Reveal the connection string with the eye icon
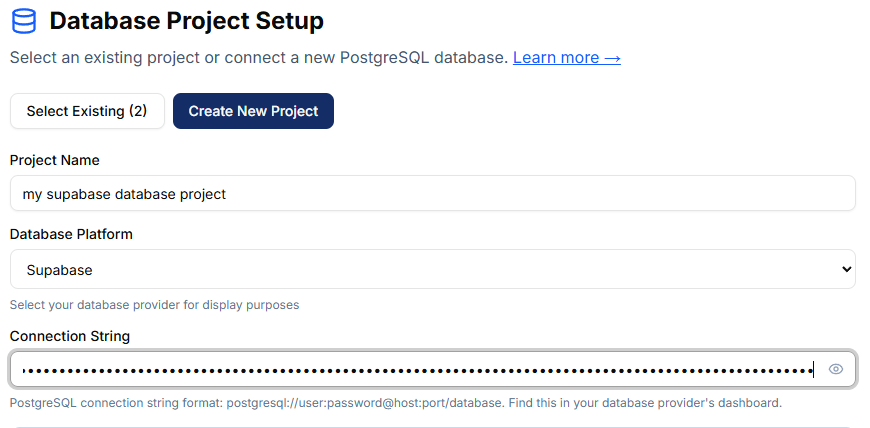Screen dimensions: 870x428 pos(836,370)
